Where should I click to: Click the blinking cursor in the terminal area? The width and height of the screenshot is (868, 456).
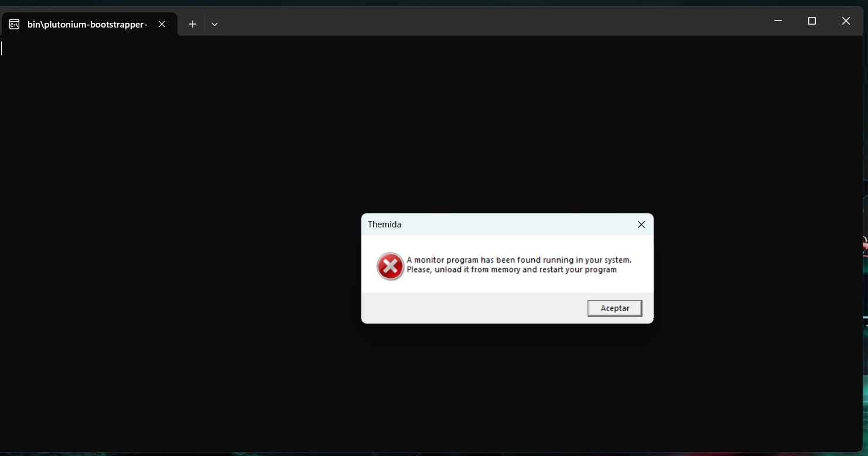[2, 48]
